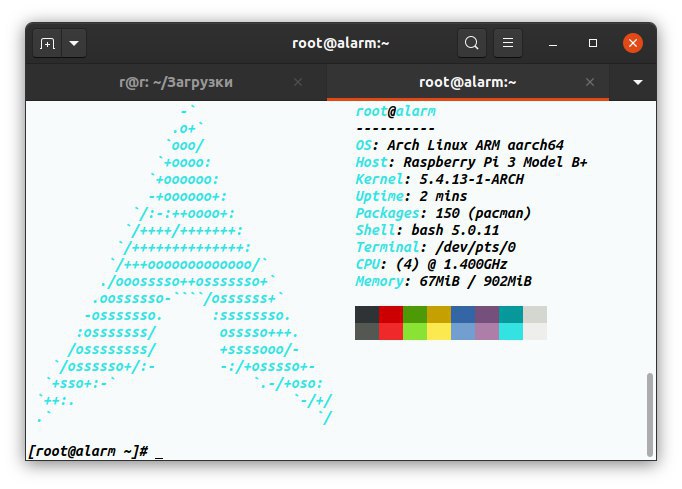Image resolution: width=682 pixels, height=489 pixels.
Task: Click the window title 'root@alarm:~'
Action: (341, 43)
